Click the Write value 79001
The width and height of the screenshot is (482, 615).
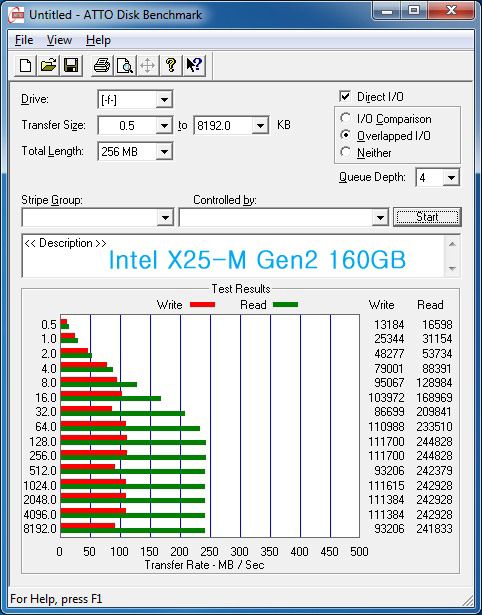click(x=389, y=369)
